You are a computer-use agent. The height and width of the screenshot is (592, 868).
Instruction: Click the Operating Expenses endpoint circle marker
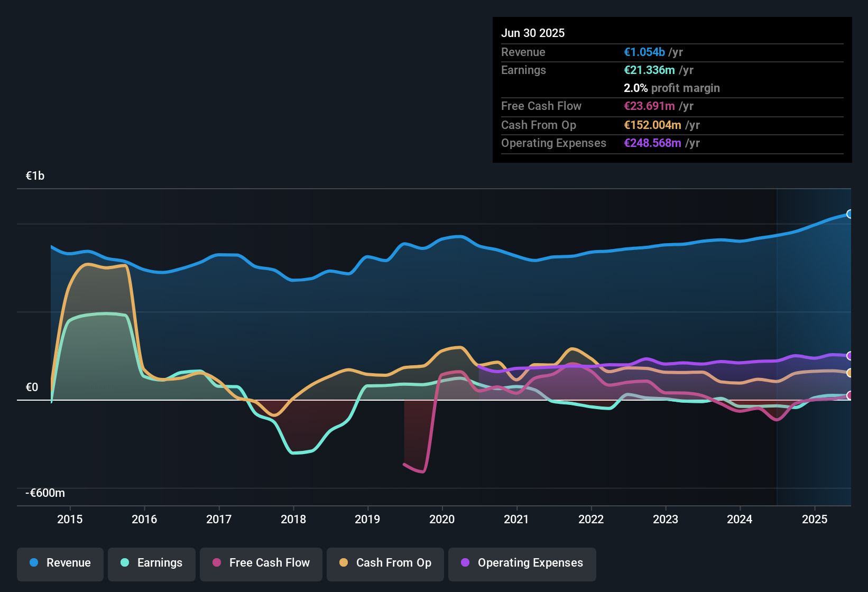coord(849,356)
